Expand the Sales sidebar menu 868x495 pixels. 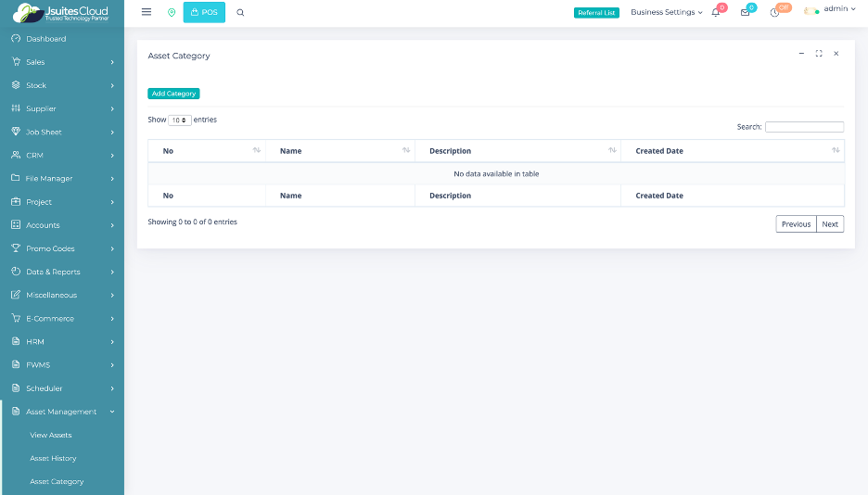click(x=62, y=62)
